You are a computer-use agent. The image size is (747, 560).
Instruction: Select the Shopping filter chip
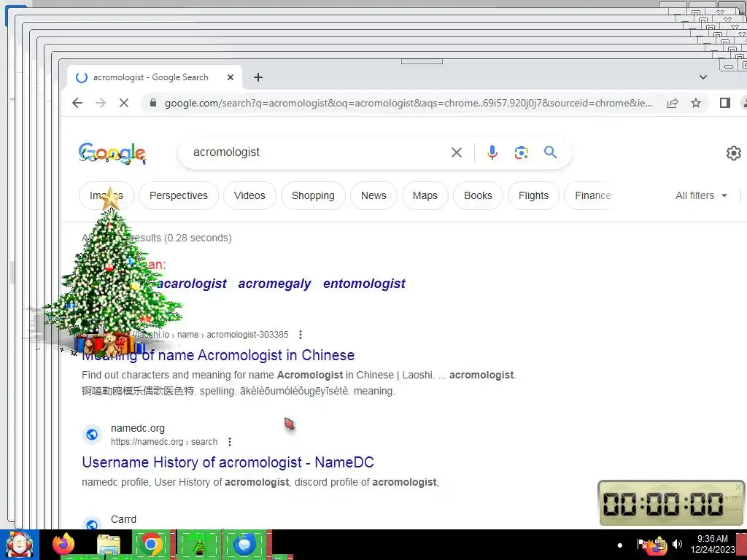[313, 195]
